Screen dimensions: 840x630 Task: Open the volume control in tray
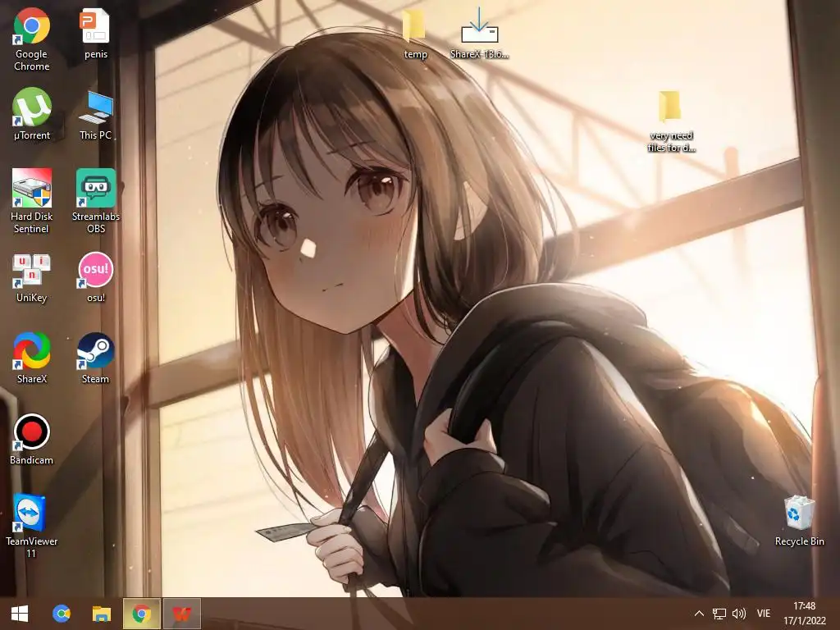[x=739, y=614]
